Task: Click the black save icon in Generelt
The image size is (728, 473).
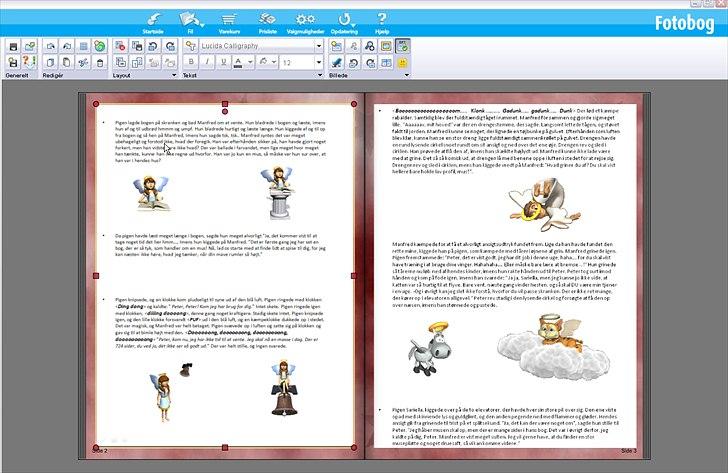Action: [x=13, y=46]
